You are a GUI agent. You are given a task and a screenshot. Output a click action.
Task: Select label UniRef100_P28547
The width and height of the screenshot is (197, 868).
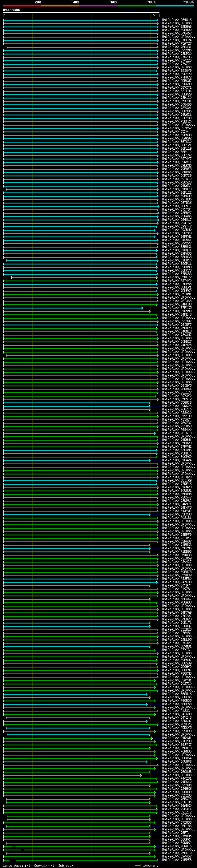coord(177,497)
